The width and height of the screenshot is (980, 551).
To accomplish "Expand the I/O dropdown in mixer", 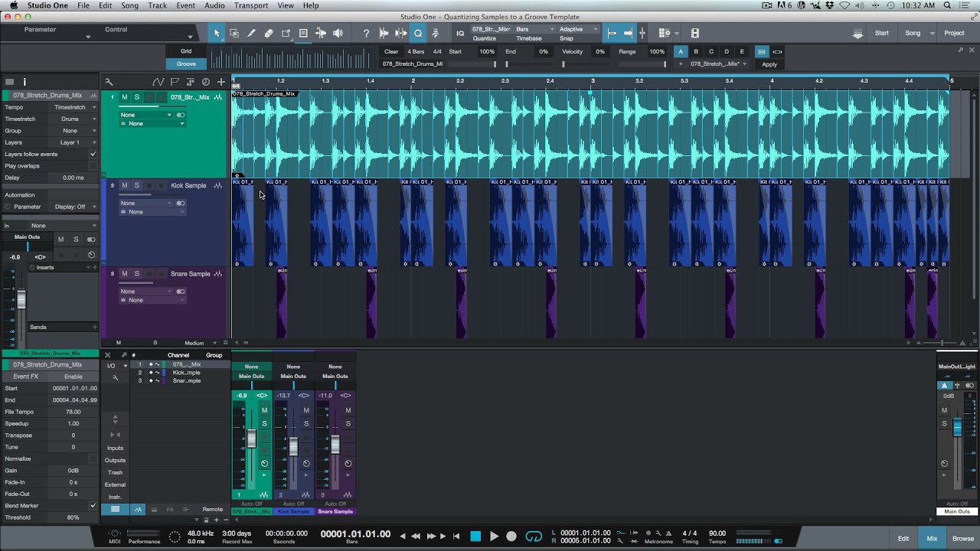I will click(x=116, y=365).
